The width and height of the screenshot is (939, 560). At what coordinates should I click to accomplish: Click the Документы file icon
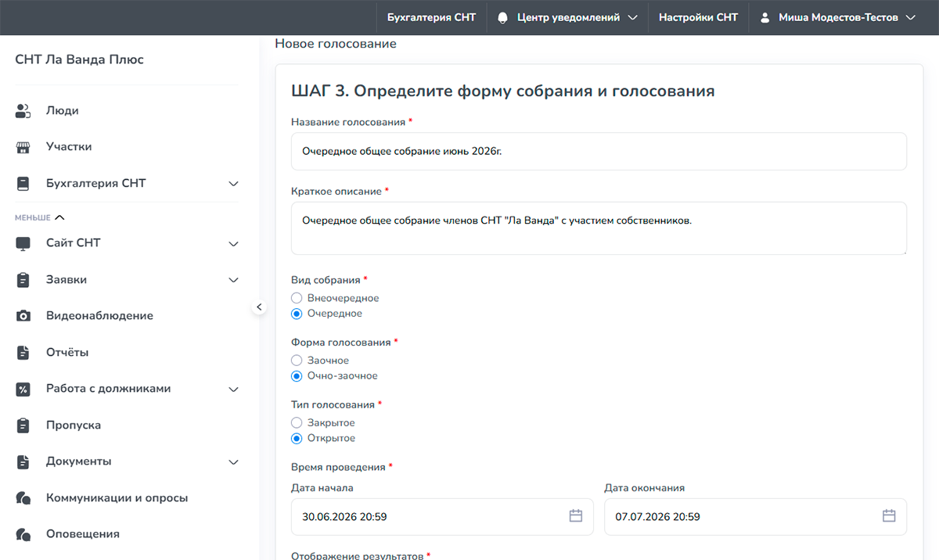click(23, 461)
